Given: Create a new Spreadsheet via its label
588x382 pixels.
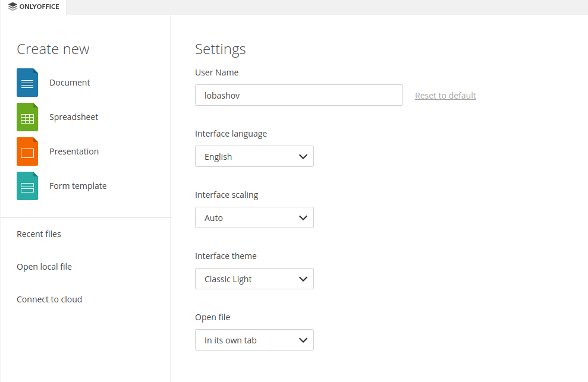Looking at the screenshot, I should (74, 117).
